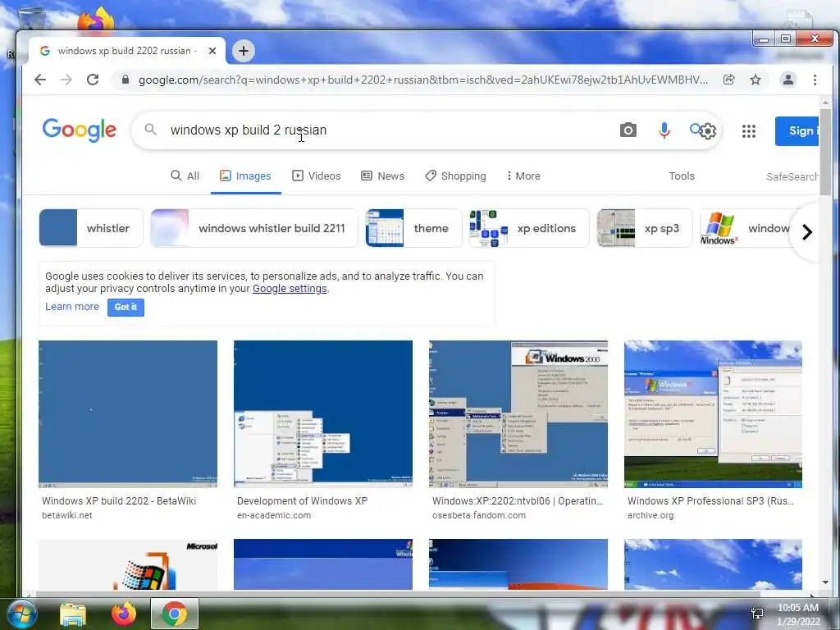Click the Chrome taskbar icon

pyautogui.click(x=175, y=614)
